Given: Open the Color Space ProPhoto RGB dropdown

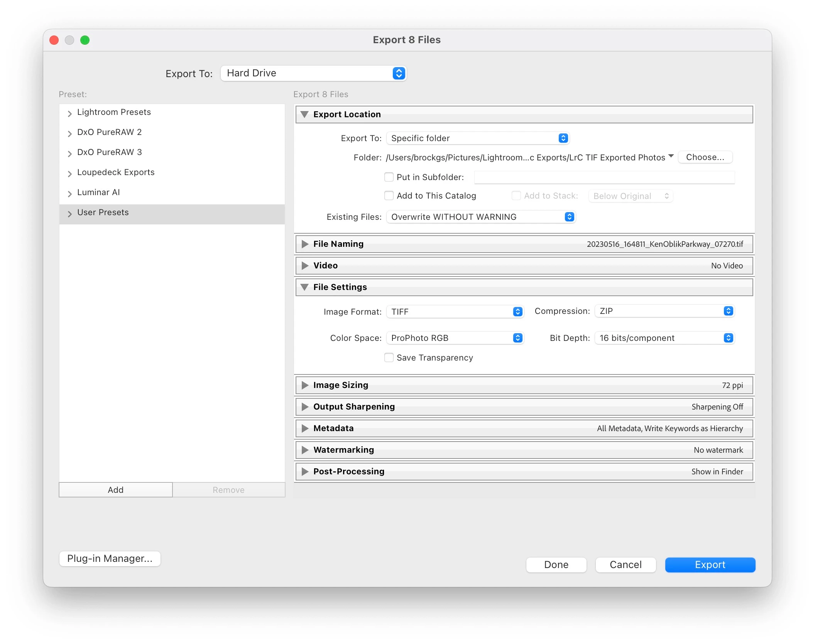Looking at the screenshot, I should pos(455,338).
